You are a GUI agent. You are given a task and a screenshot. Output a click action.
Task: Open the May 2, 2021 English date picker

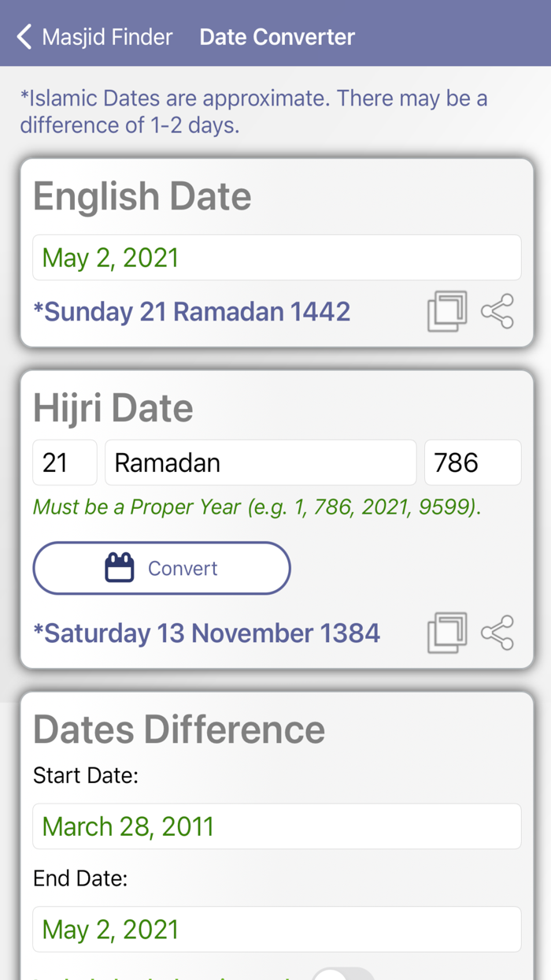[275, 257]
